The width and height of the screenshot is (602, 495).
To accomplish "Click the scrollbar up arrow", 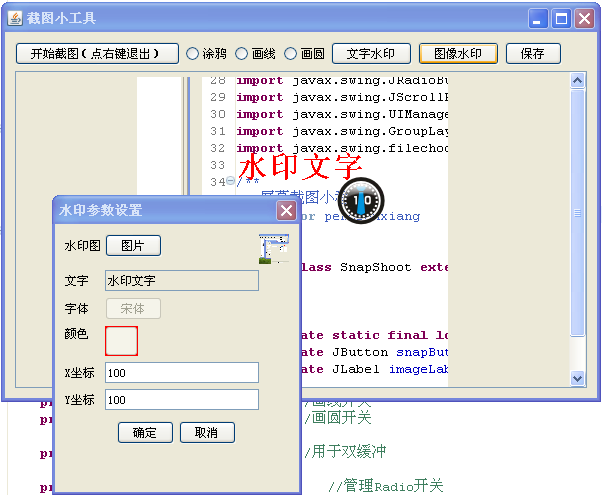I will click(577, 81).
